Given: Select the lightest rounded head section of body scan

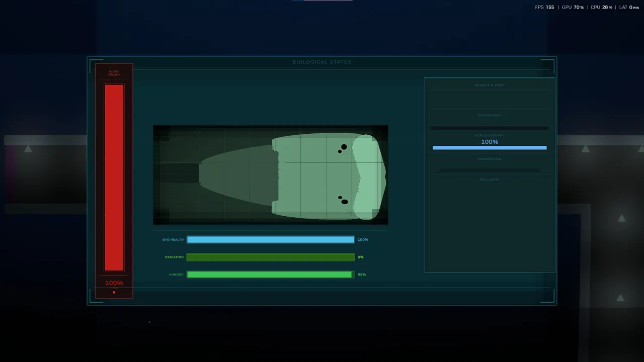Looking at the screenshot, I should 369,177.
